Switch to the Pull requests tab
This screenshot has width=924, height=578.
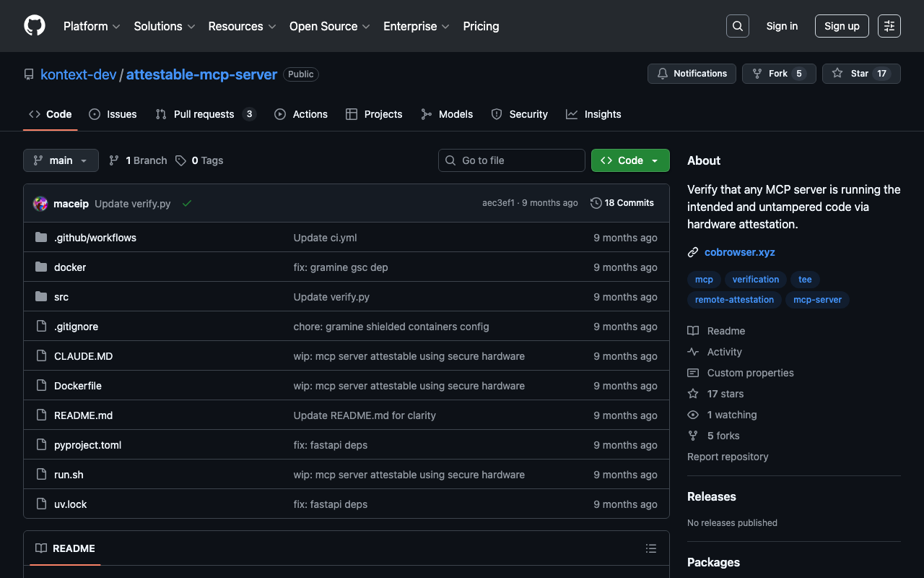(x=204, y=114)
